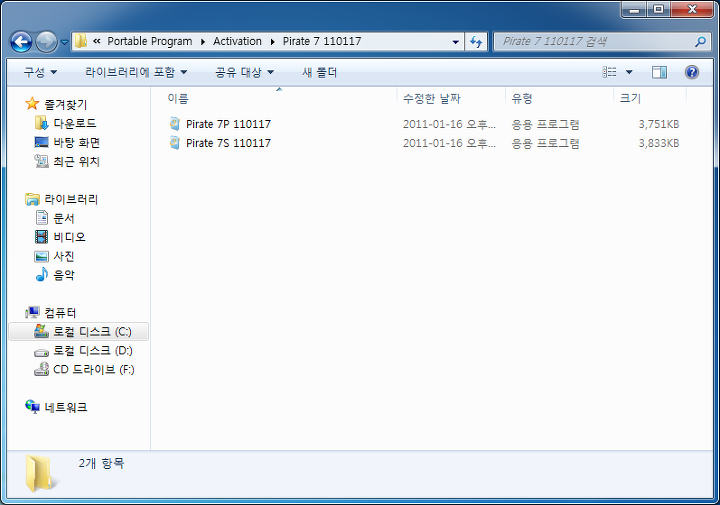Open the 문서 library

point(64,218)
